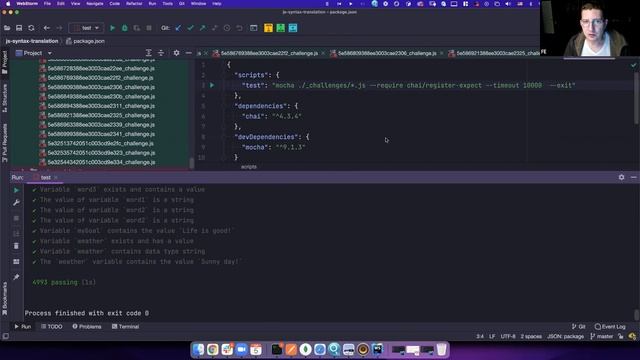Clear console output with trash icon
This screenshot has width=640, height=360.
[x=16, y=246]
